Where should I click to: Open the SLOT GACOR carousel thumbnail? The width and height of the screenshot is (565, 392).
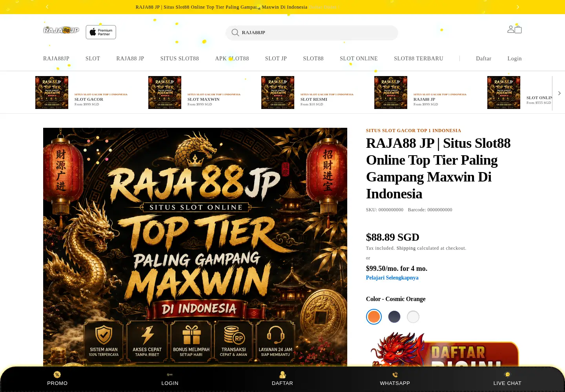52,93
